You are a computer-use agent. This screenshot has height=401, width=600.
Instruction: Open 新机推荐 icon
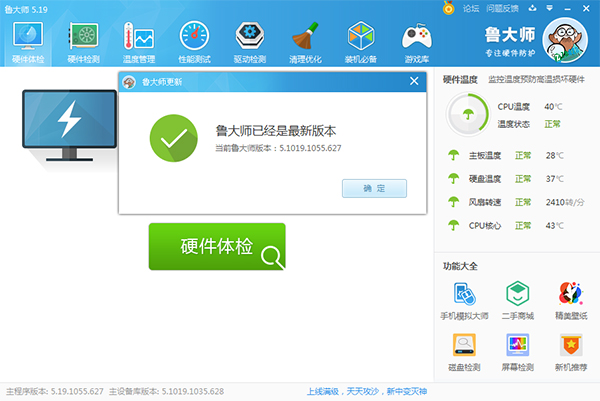coord(571,345)
